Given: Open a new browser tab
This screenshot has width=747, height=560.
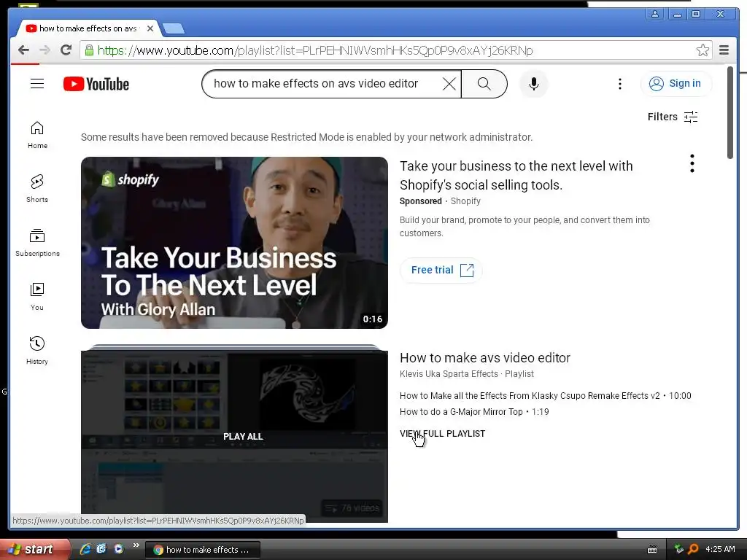Looking at the screenshot, I should [x=174, y=29].
